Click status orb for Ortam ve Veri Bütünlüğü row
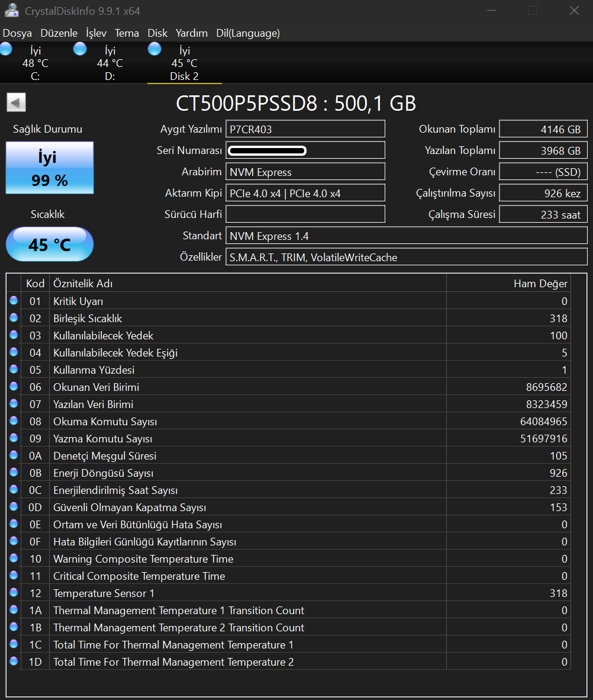The height and width of the screenshot is (700, 593). point(14,524)
